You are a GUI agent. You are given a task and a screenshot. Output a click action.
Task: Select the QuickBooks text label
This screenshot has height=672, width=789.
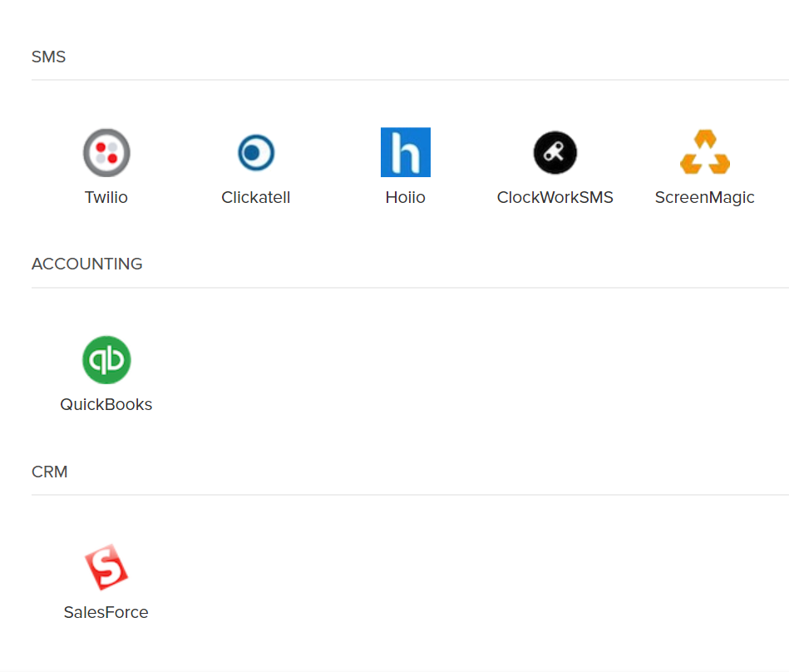[x=106, y=405]
